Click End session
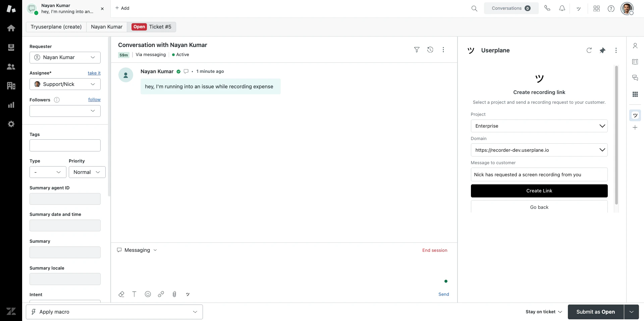 click(x=435, y=250)
